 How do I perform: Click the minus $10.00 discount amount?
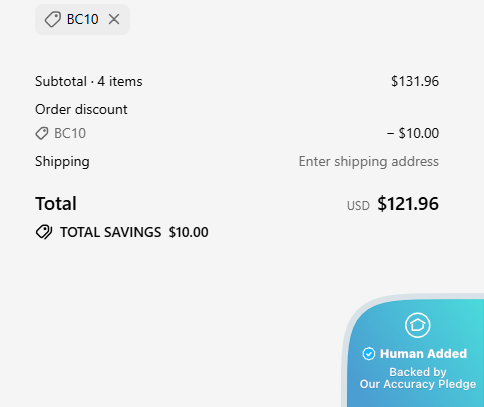413,133
